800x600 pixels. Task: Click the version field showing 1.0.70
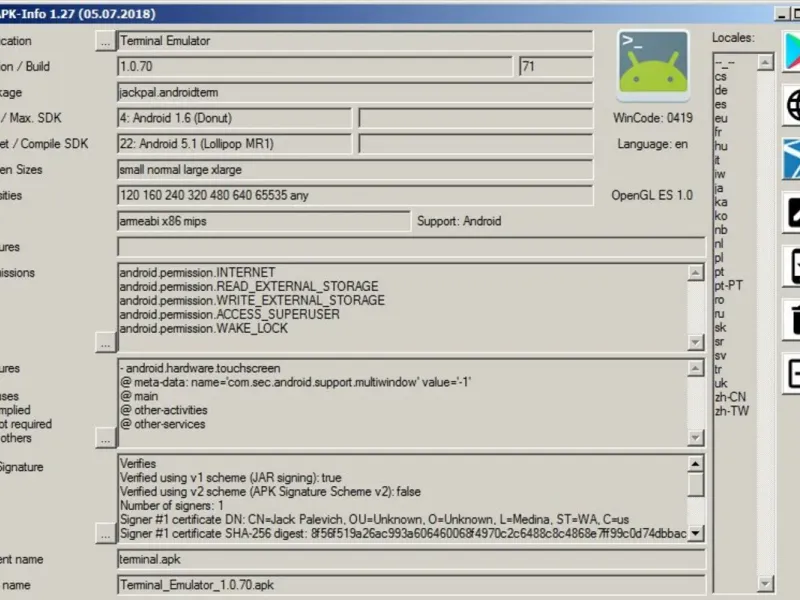click(x=315, y=66)
